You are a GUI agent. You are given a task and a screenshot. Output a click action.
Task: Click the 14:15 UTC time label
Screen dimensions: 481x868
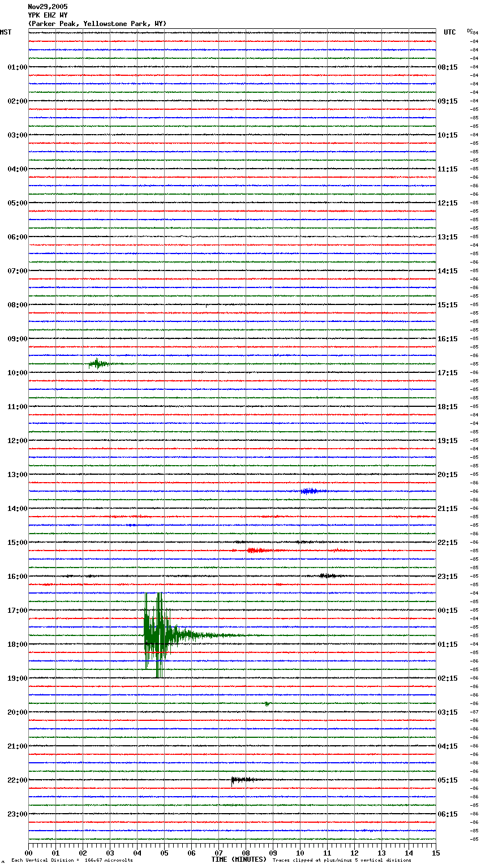(448, 271)
